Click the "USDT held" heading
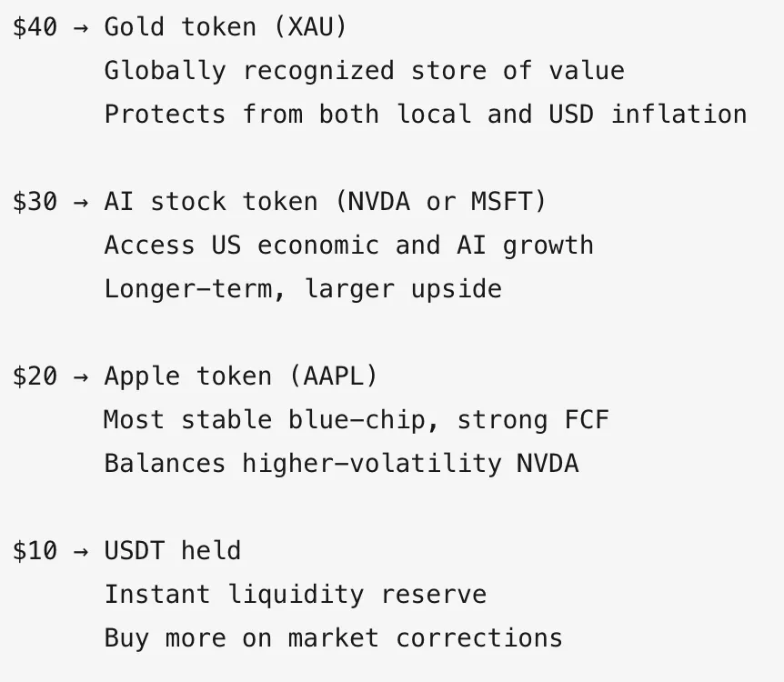 173,551
